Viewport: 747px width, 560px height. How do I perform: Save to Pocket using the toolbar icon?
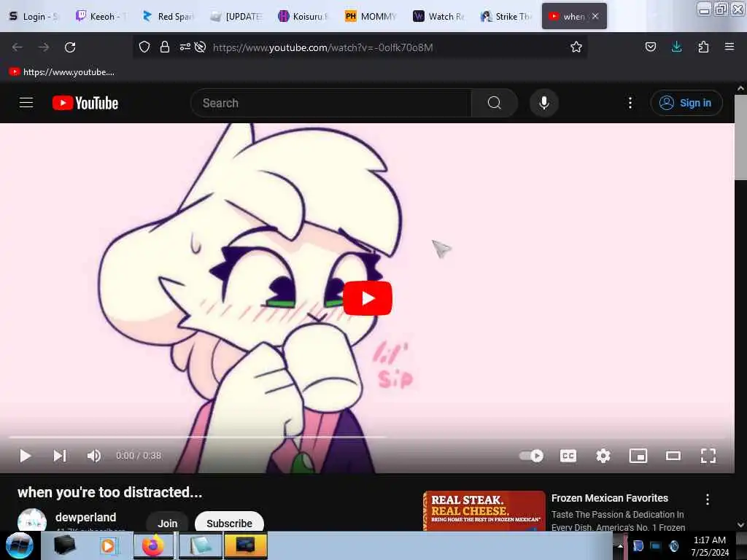650,47
